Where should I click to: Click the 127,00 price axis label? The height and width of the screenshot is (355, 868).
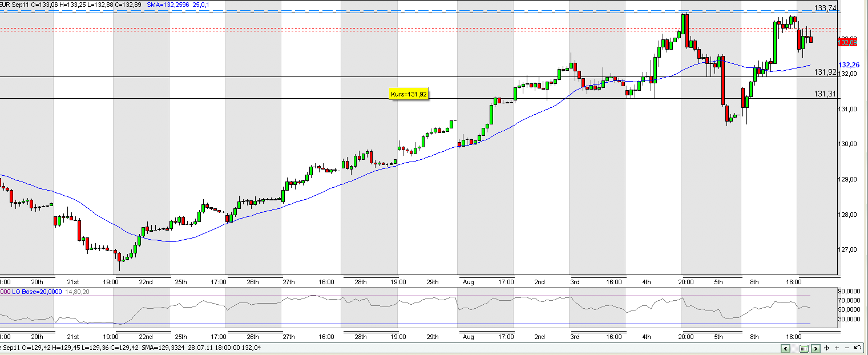[849, 250]
